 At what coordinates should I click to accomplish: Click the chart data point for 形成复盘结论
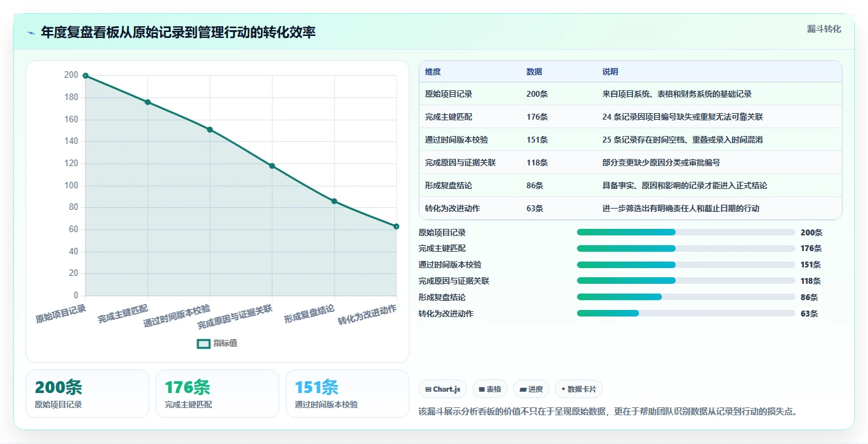tap(334, 201)
